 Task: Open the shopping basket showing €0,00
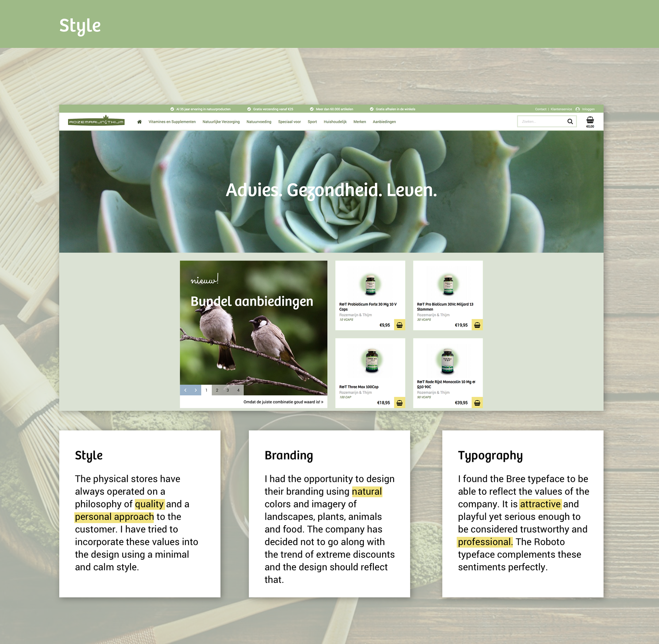[x=590, y=121]
